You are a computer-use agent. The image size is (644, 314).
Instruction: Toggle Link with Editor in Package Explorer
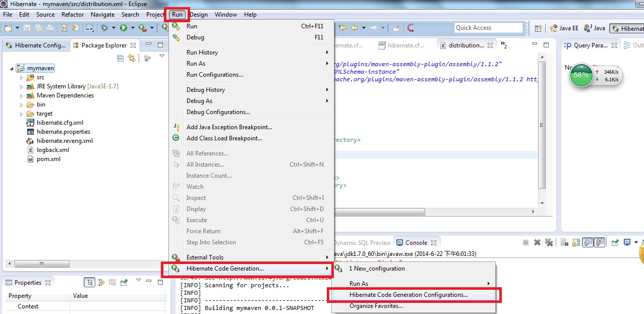tap(132, 59)
